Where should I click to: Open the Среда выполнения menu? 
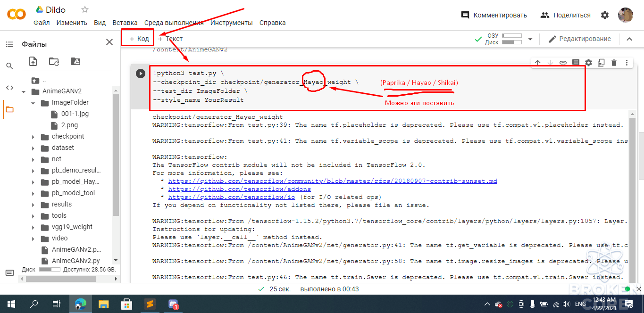[174, 23]
